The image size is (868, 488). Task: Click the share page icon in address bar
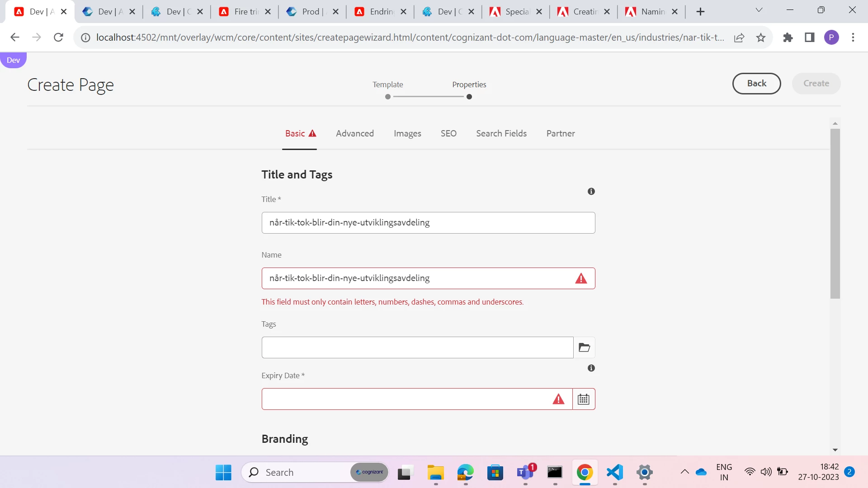(739, 38)
